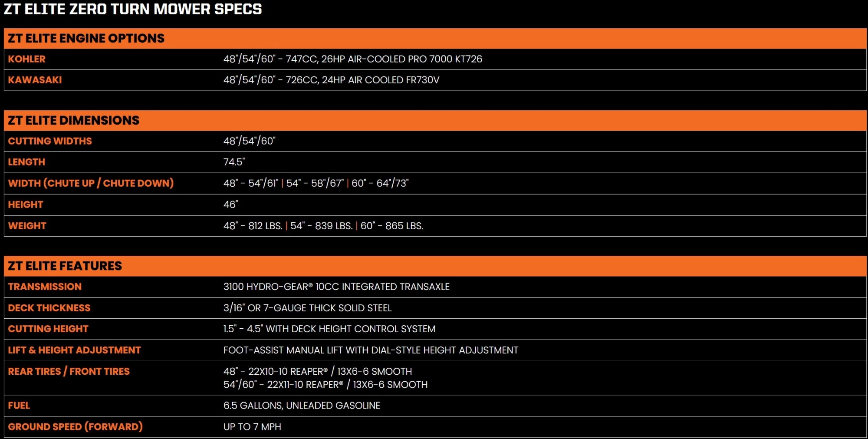The width and height of the screenshot is (868, 439).
Task: Select the Kohler 747CC 26HP engine spec
Action: pyautogui.click(x=353, y=59)
